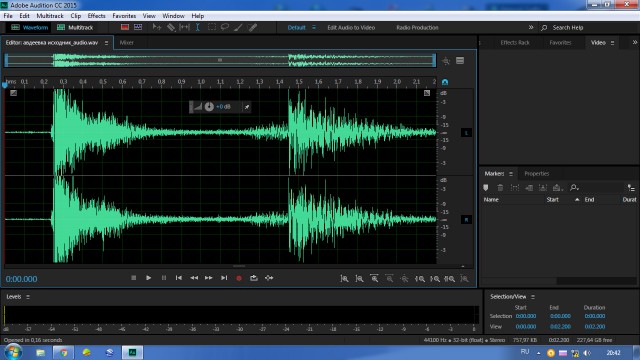640x360 pixels.
Task: Select the Lasso Selection tool
Action: click(x=224, y=27)
